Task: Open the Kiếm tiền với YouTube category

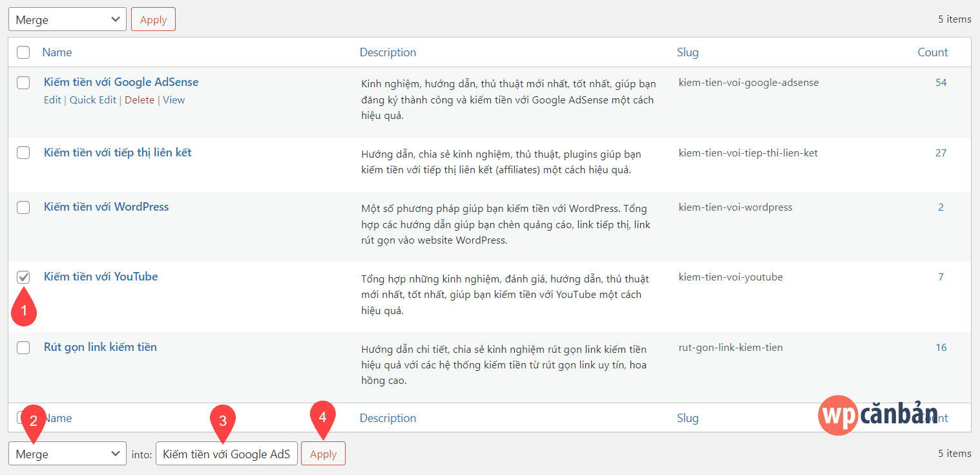Action: click(x=101, y=277)
